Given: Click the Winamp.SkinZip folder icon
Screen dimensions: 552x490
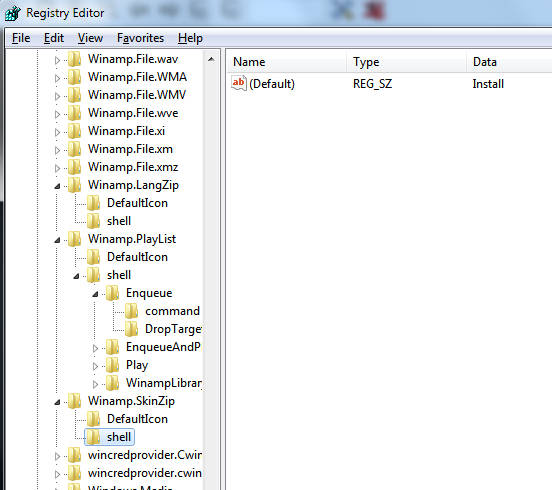Looking at the screenshot, I should (75, 401).
